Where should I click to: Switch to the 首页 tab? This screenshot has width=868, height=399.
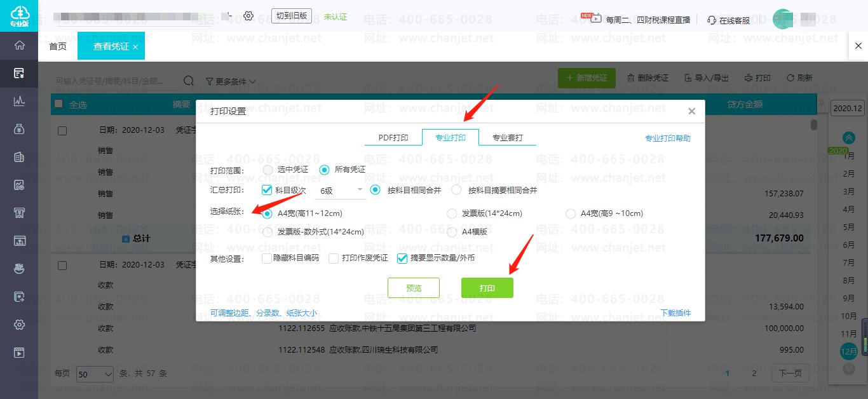[58, 46]
